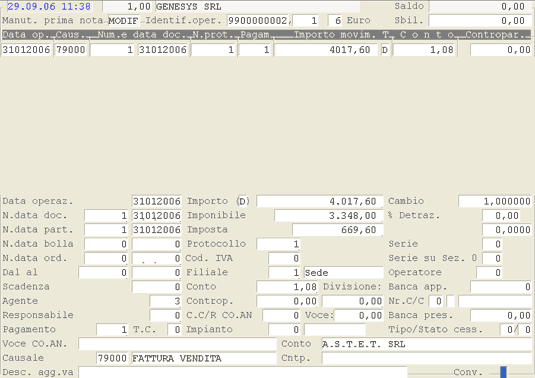Screen dimensions: 535x378
Task: Click grid cell Importo movim. 4017,60
Action: coord(326,50)
